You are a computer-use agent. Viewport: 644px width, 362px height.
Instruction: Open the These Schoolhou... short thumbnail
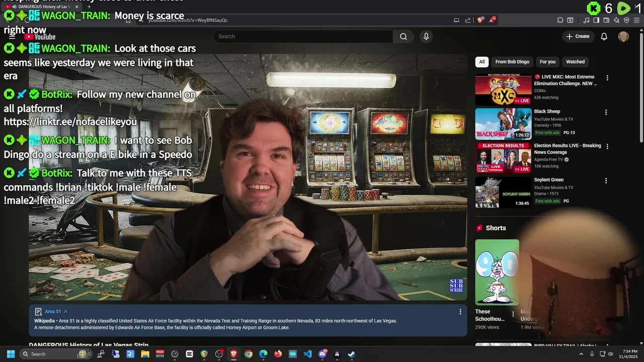pos(497,272)
